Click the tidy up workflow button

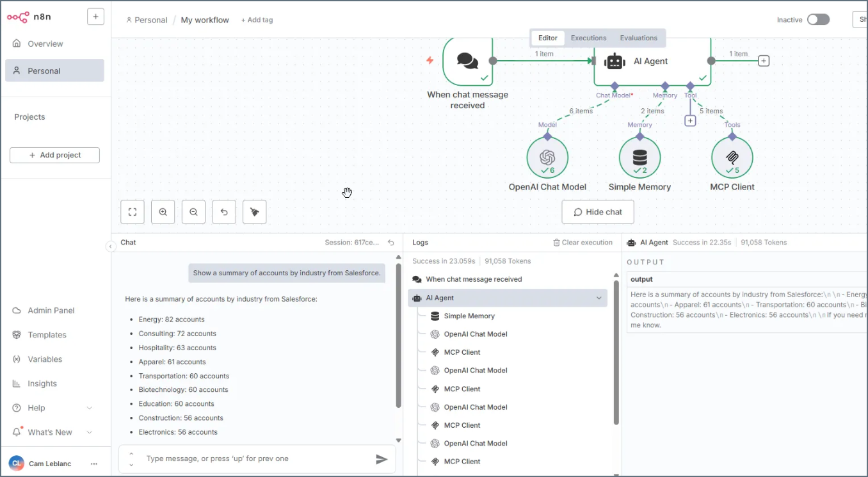(x=255, y=212)
